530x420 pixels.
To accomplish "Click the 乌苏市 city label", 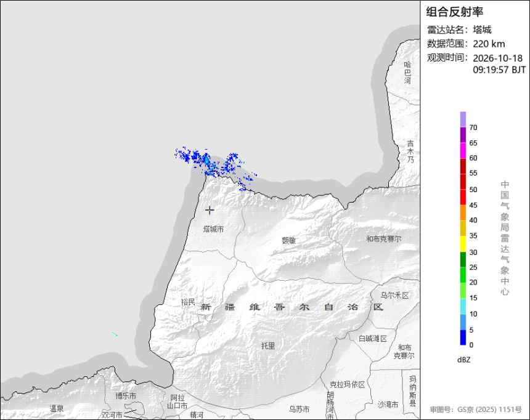I will [299, 410].
